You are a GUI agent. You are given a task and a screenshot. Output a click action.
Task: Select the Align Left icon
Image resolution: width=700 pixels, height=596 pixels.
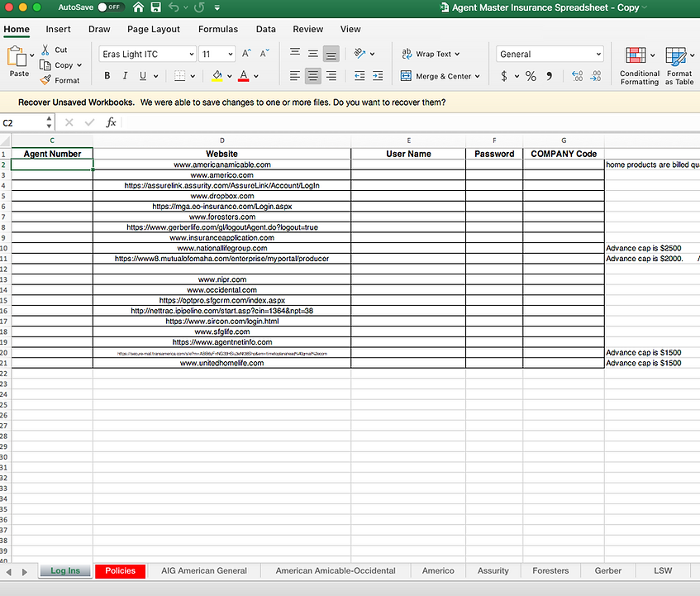click(295, 76)
